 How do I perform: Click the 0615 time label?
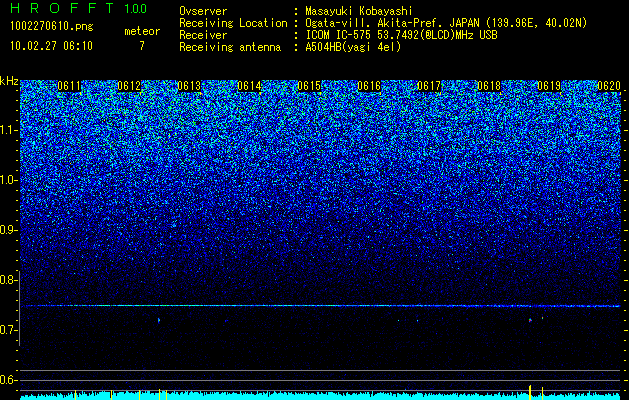[x=309, y=86]
